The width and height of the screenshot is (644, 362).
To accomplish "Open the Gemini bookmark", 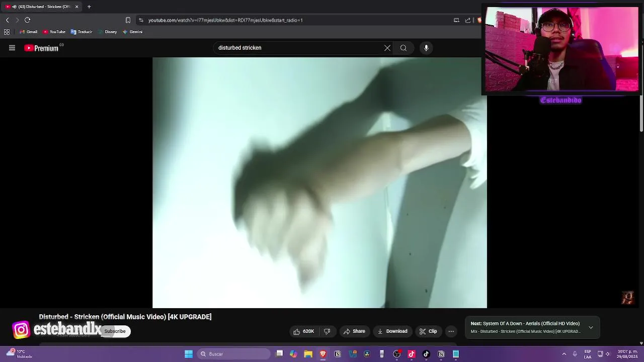I will click(132, 32).
